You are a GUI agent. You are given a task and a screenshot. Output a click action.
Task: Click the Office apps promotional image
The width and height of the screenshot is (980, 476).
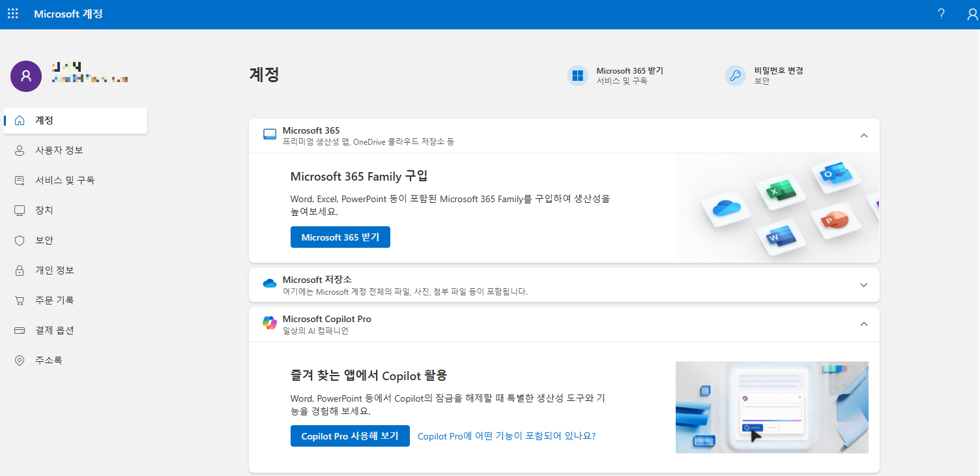(777, 208)
